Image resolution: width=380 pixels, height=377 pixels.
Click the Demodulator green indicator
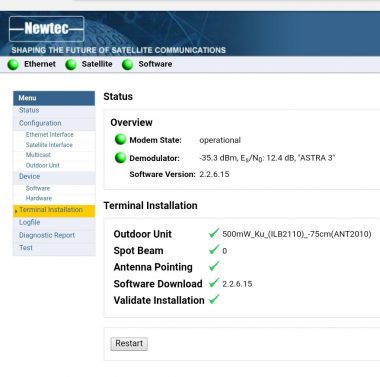(x=120, y=157)
